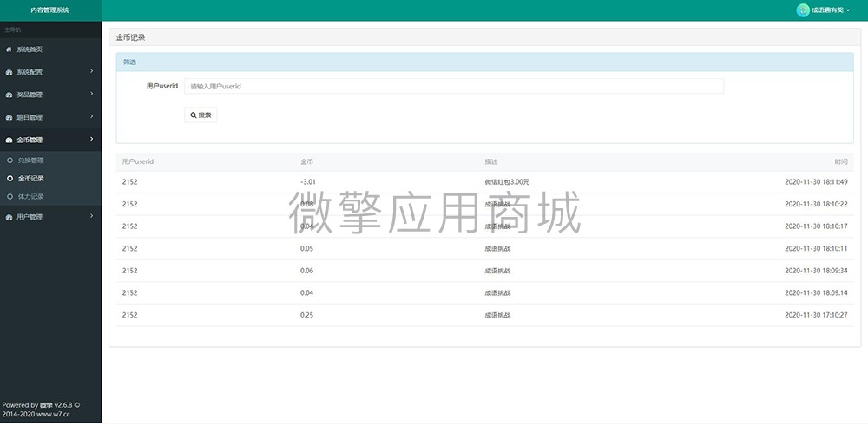The image size is (868, 426).
Task: Click timestamp 2020-11-30 18:11:49
Action: click(x=817, y=182)
